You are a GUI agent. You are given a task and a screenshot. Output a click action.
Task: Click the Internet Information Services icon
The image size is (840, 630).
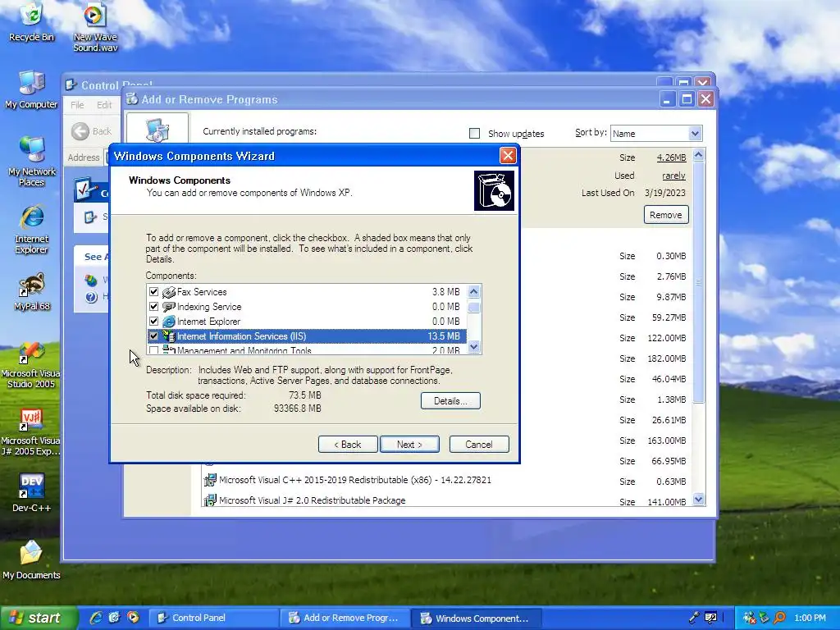(169, 336)
